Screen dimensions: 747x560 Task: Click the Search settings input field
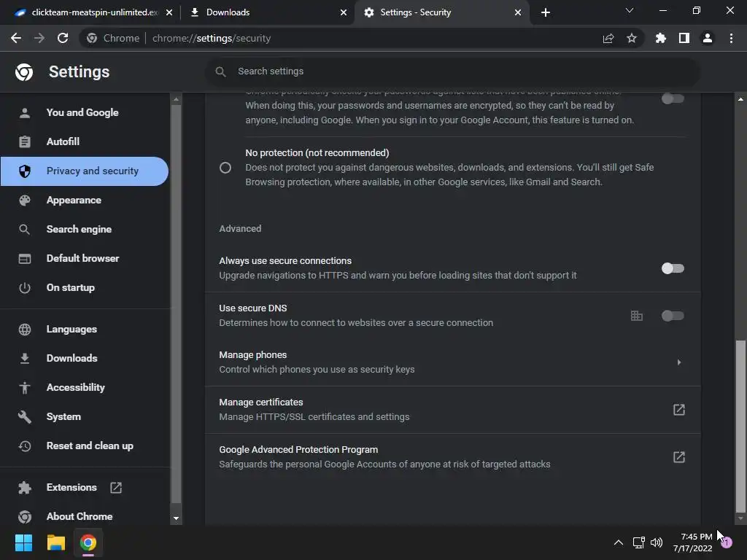[452, 71]
